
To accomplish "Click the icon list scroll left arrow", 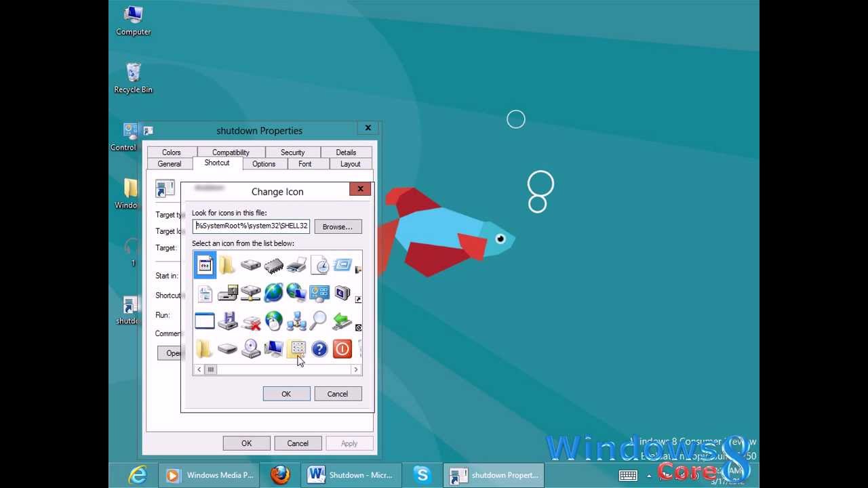I will [199, 369].
